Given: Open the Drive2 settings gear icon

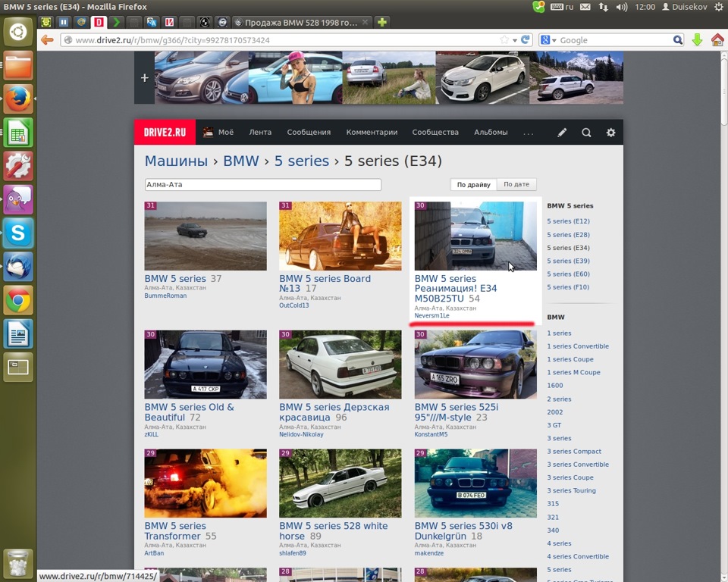Looking at the screenshot, I should tap(611, 133).
